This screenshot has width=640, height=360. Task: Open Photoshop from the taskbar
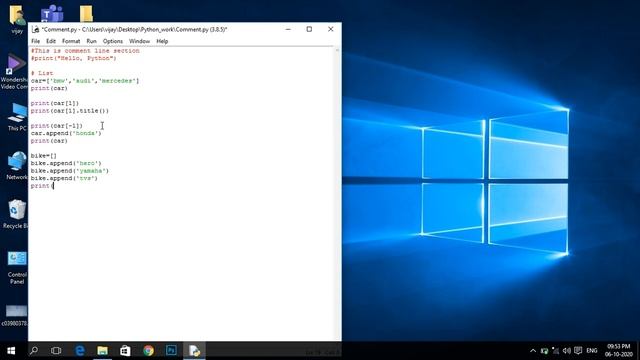171,351
